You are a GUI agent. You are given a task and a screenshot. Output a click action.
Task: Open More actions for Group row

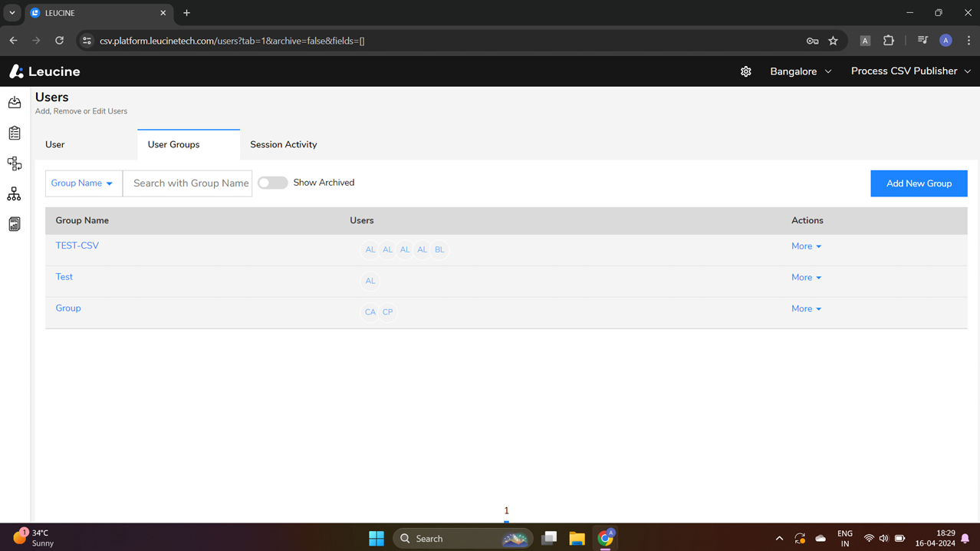pyautogui.click(x=806, y=308)
